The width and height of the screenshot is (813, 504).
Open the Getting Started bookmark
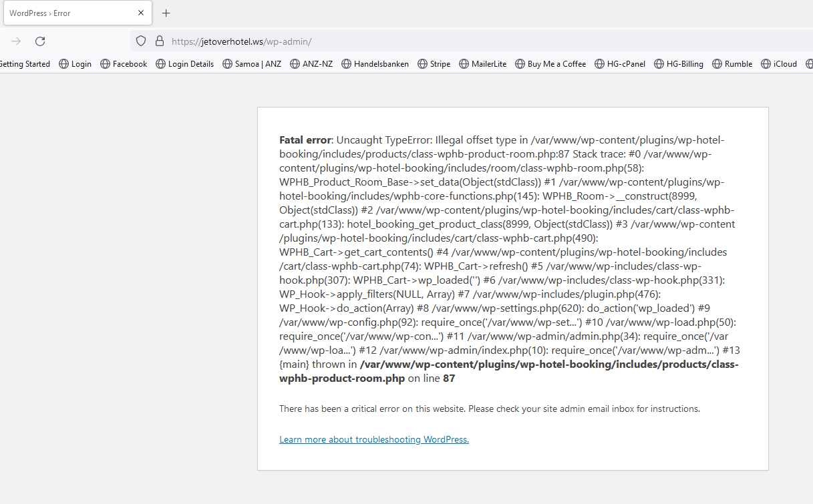pos(25,64)
